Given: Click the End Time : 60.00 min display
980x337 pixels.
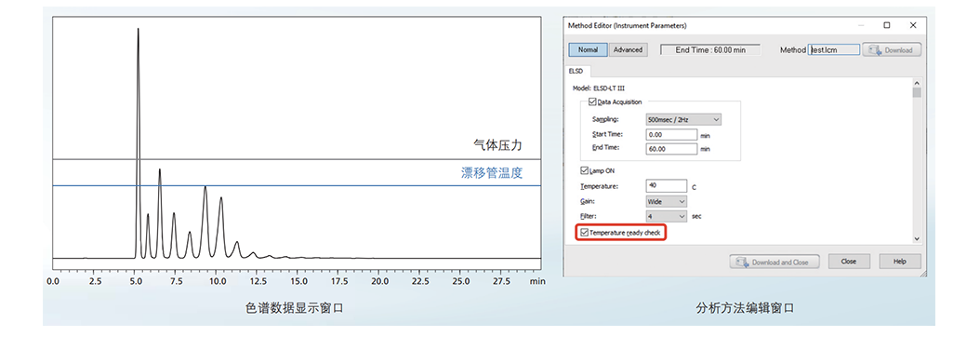Looking at the screenshot, I should click(x=710, y=50).
